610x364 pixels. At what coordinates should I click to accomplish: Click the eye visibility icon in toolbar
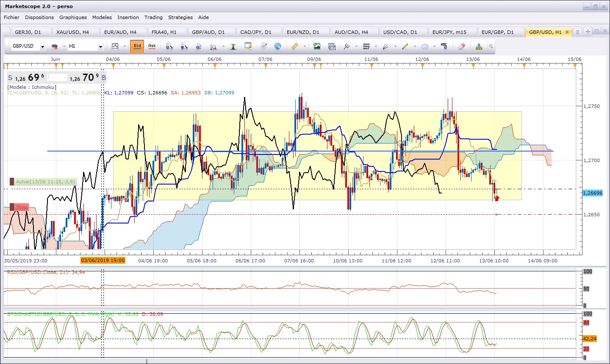pyautogui.click(x=263, y=46)
